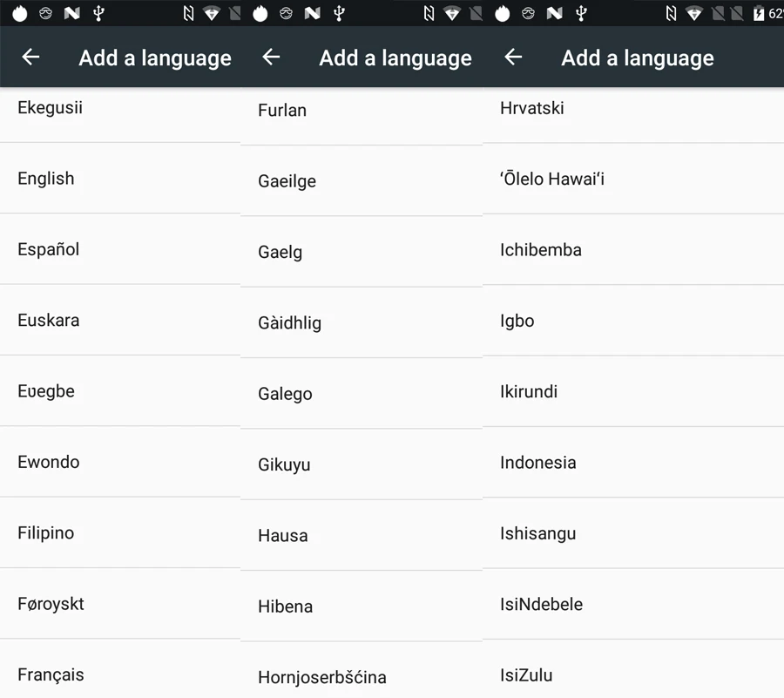The width and height of the screenshot is (784, 698).
Task: Tap the back arrow on the right panel
Action: pos(513,58)
